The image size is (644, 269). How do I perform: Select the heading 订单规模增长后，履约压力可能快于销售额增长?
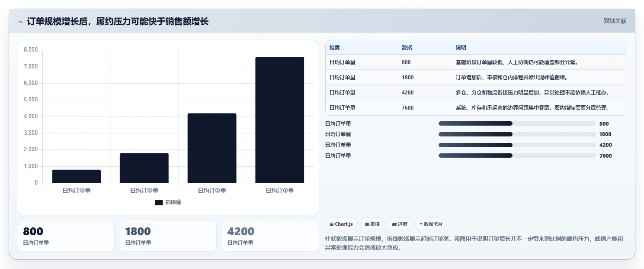(118, 22)
